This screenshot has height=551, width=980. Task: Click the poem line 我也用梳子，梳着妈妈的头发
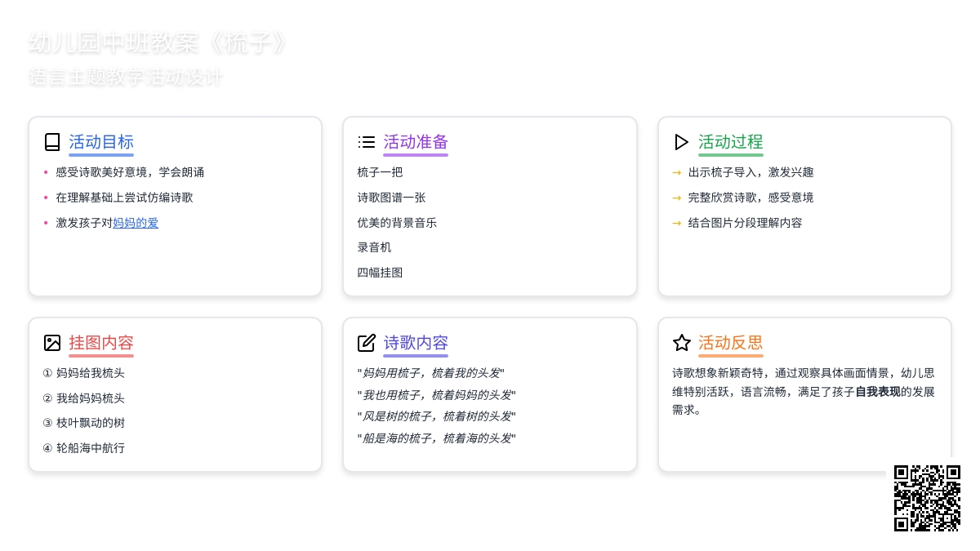[436, 395]
